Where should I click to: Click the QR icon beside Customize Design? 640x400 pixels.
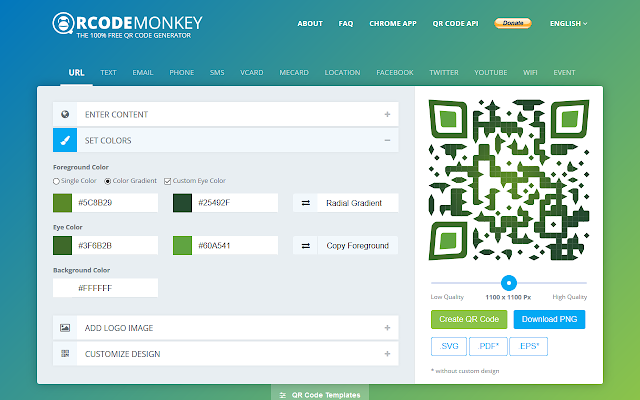pos(65,353)
